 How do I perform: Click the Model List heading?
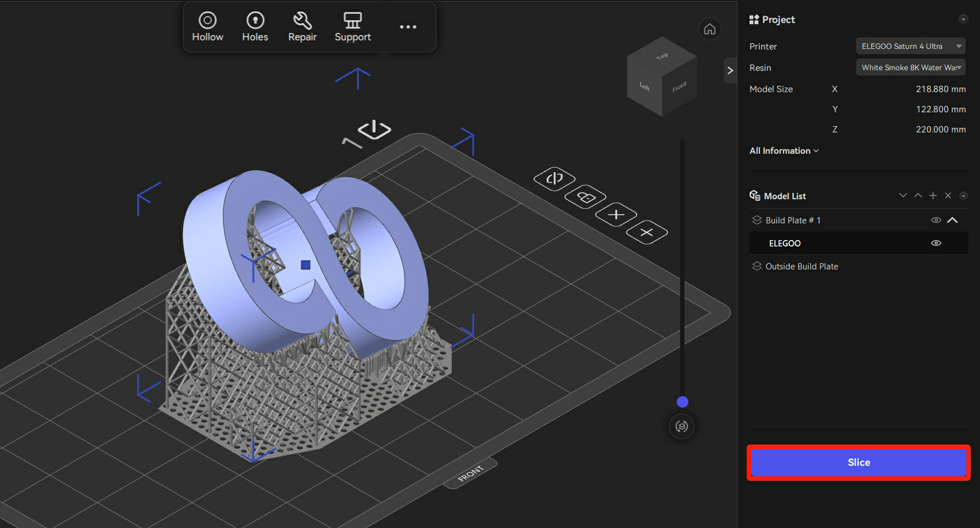click(x=785, y=196)
